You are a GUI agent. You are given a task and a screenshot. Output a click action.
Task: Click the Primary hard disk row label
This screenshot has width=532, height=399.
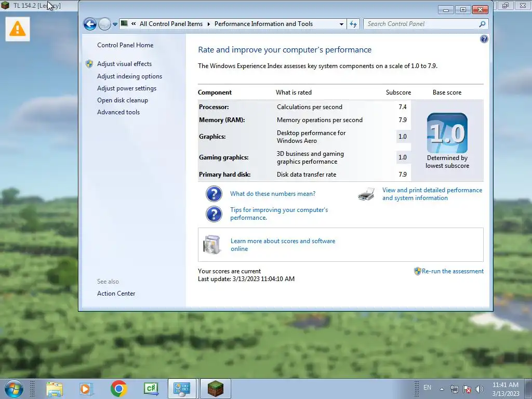(224, 175)
